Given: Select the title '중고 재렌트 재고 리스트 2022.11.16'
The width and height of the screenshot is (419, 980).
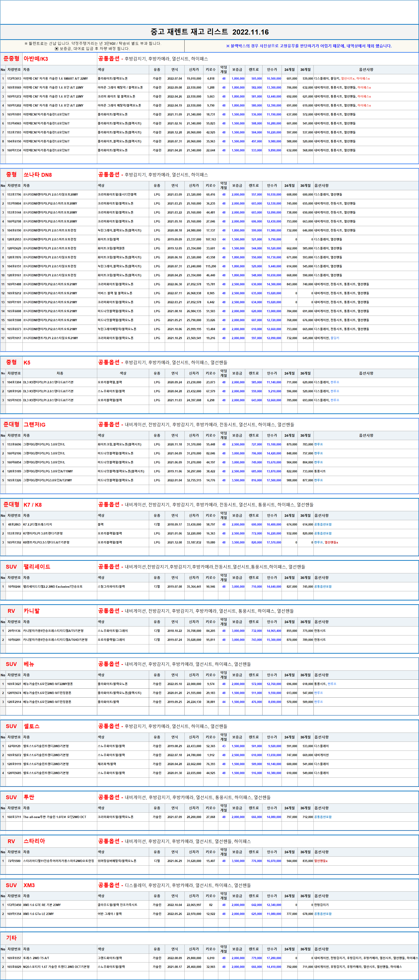Looking at the screenshot, I should click(209, 32).
